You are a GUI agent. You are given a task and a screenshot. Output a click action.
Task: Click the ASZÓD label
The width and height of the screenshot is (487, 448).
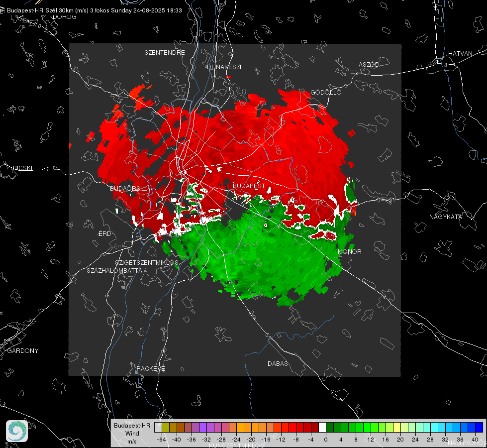point(369,64)
